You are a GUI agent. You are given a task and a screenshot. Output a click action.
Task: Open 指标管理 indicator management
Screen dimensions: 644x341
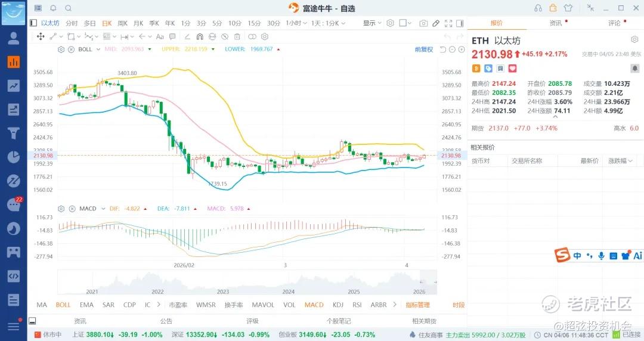pyautogui.click(x=417, y=305)
